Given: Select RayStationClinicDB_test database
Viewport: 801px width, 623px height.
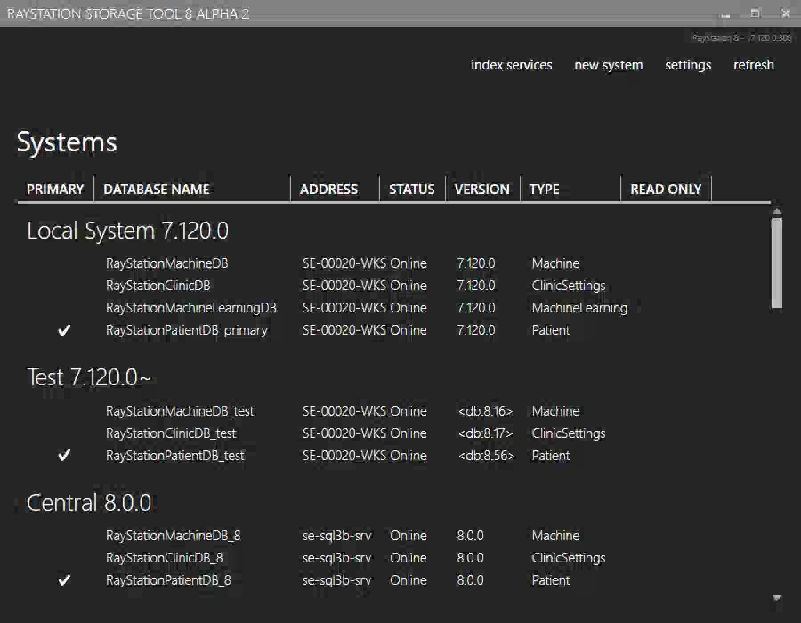Looking at the screenshot, I should 171,434.
